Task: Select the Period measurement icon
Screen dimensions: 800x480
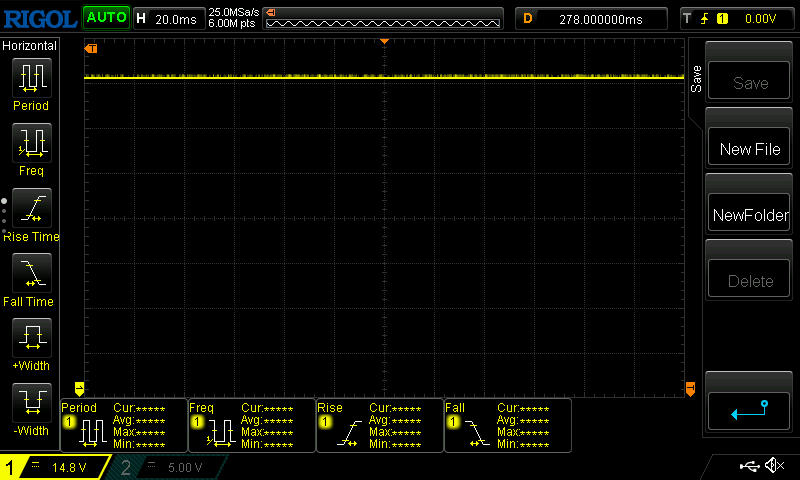Action: 31,78
